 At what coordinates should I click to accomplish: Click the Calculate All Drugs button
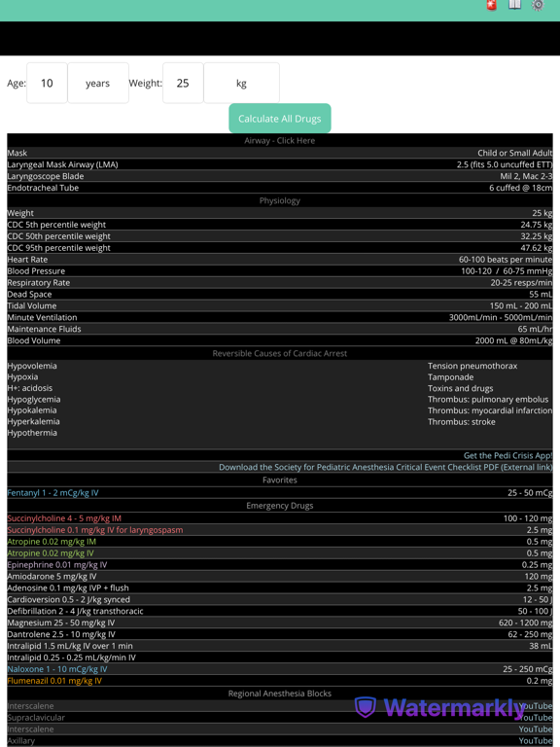point(280,118)
